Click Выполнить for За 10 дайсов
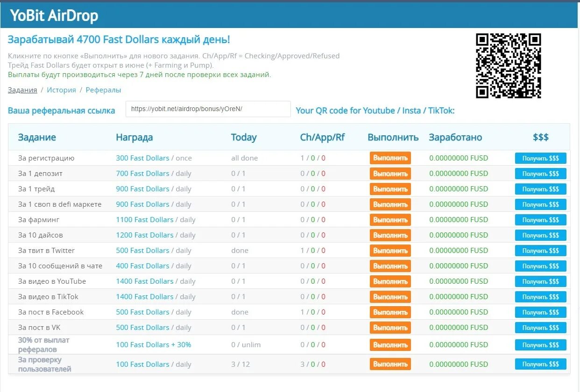The width and height of the screenshot is (580, 392). 390,235
